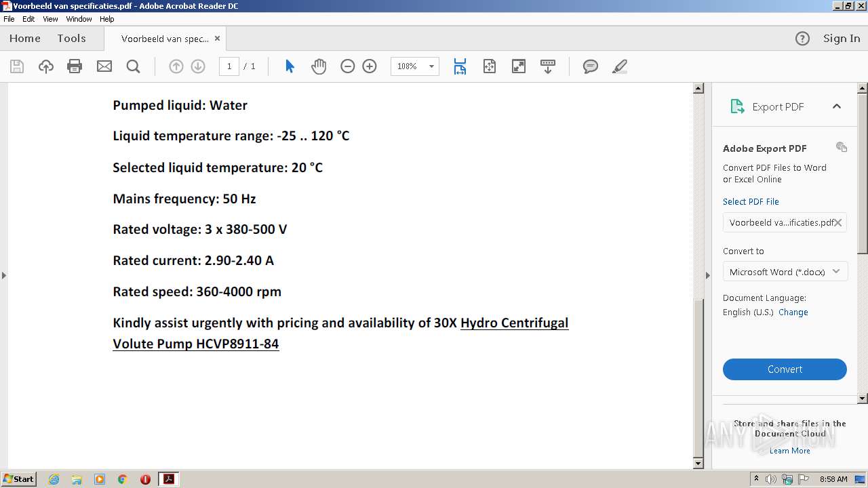The width and height of the screenshot is (868, 488).
Task: Remove the selected PDF file with X
Action: (x=838, y=222)
